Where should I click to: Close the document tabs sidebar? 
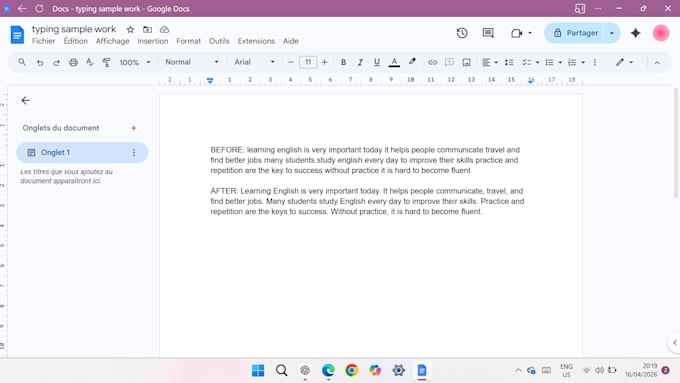26,100
